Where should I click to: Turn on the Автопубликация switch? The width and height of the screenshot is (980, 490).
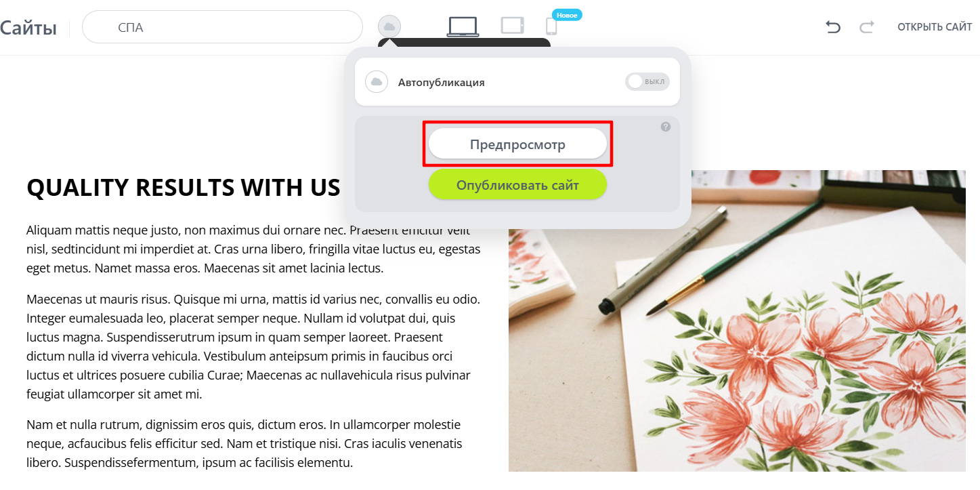(x=647, y=82)
